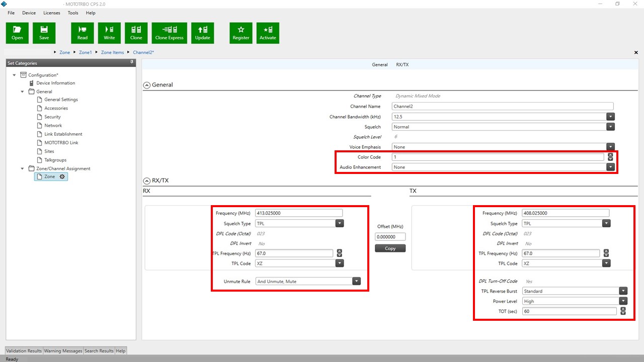
Task: Collapse the RX/TX section
Action: (146, 180)
